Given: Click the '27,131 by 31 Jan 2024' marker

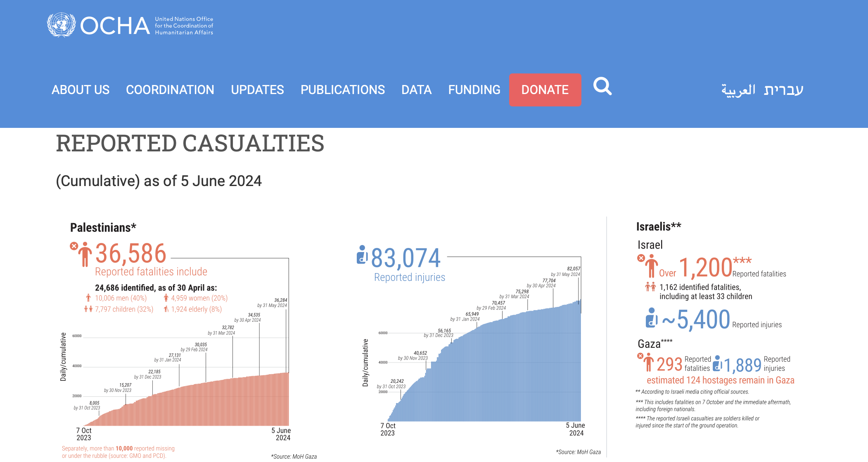Looking at the screenshot, I should pos(168,357).
